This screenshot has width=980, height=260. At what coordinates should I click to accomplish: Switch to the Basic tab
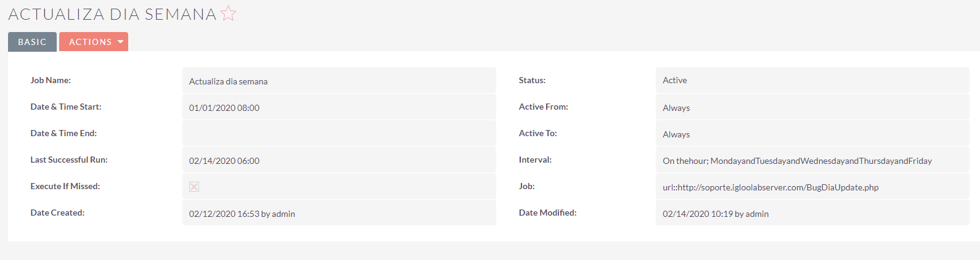[32, 42]
